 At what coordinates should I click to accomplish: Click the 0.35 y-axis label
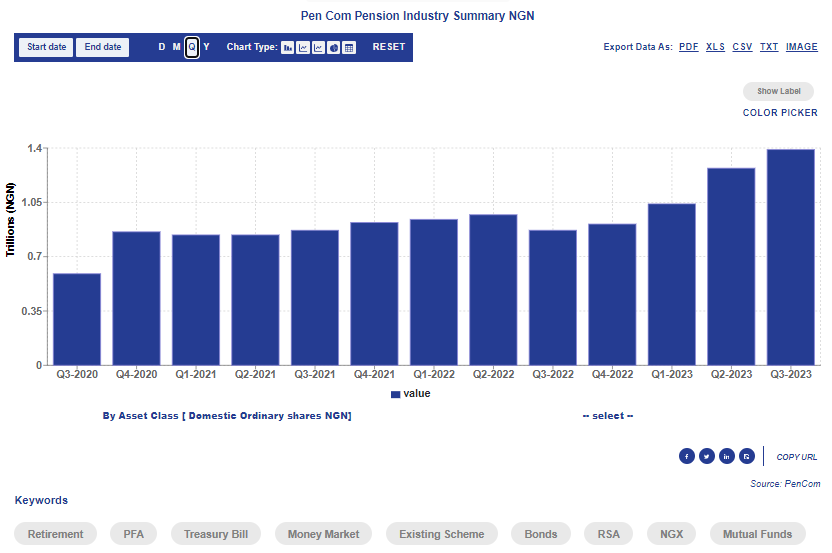pos(31,311)
